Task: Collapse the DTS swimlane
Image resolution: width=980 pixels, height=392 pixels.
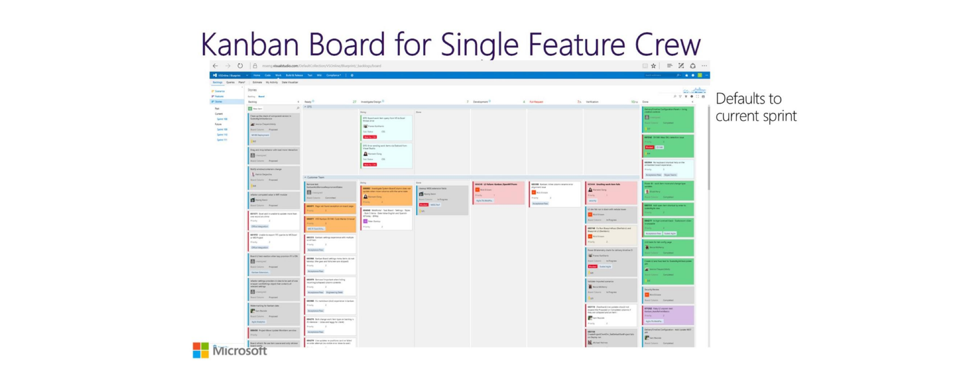Action: 305,107
